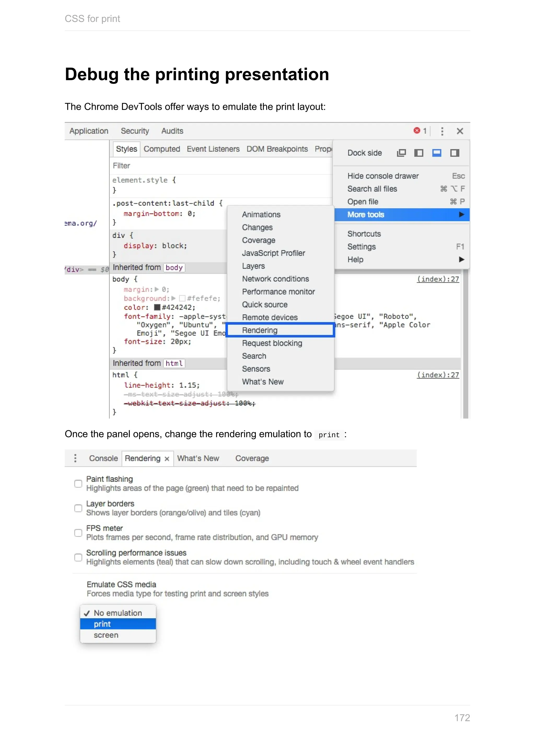The image size is (535, 756).
Task: Click the body inherited-from tag
Action: click(174, 267)
